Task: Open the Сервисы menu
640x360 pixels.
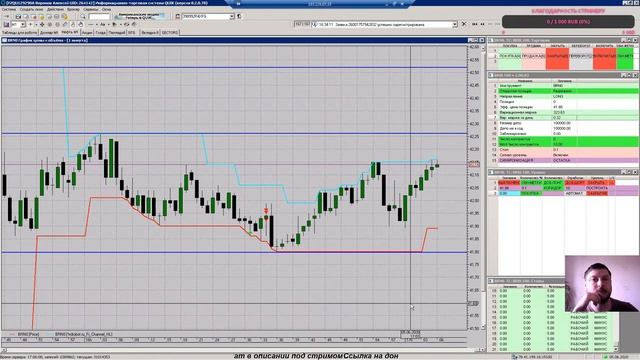Action: [91, 9]
